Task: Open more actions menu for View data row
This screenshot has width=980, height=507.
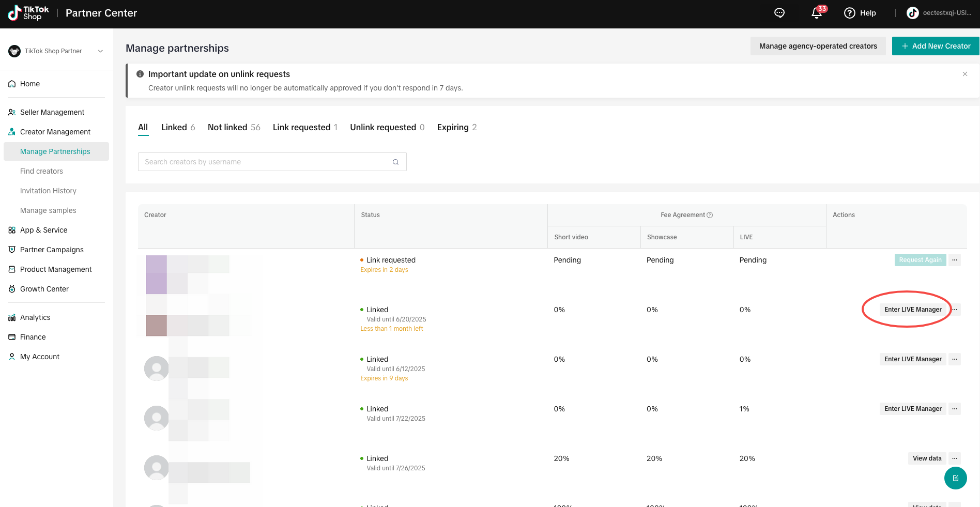Action: (955, 458)
